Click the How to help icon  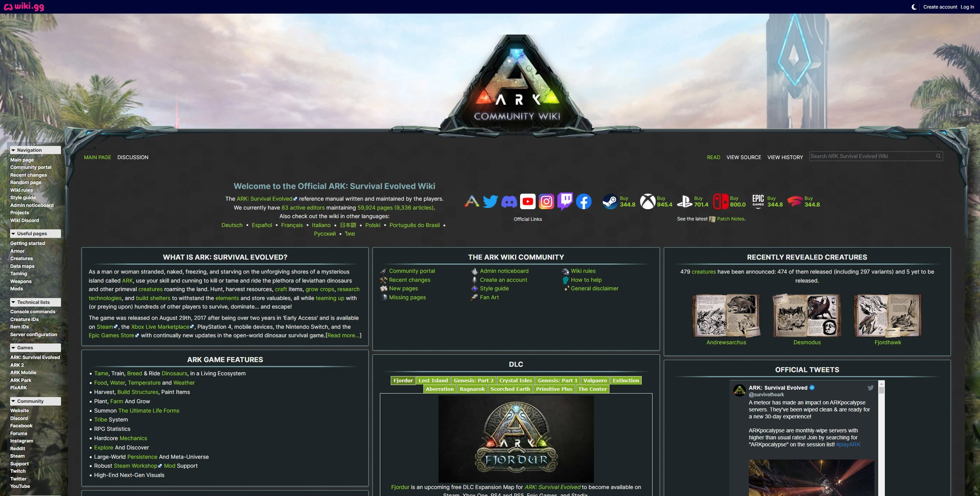565,280
